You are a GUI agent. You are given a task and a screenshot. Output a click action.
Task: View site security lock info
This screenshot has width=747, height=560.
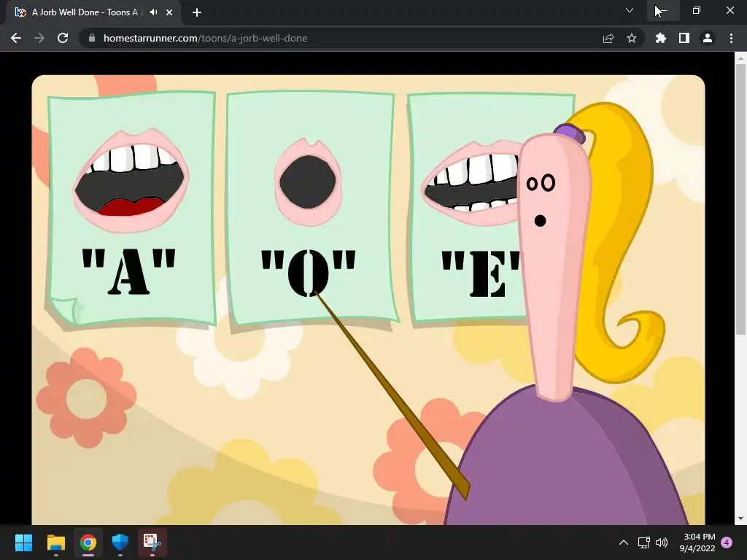92,38
